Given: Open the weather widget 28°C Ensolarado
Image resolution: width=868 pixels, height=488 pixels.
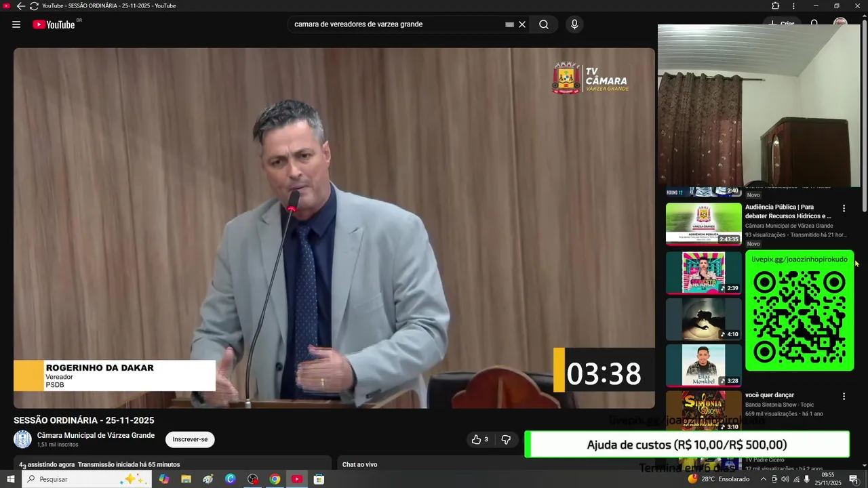Looking at the screenshot, I should pyautogui.click(x=719, y=479).
